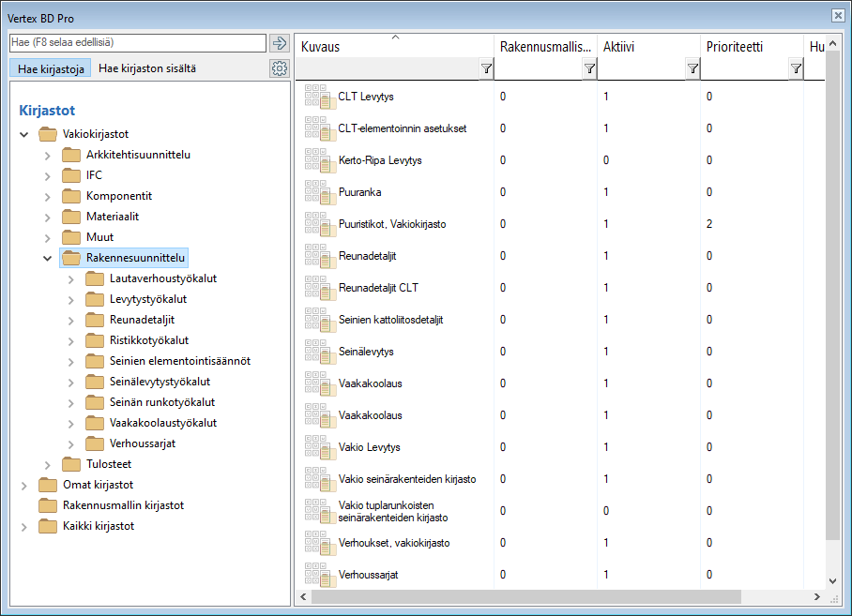This screenshot has width=852, height=616.
Task: Expand the Komponentit folder
Action: (48, 196)
